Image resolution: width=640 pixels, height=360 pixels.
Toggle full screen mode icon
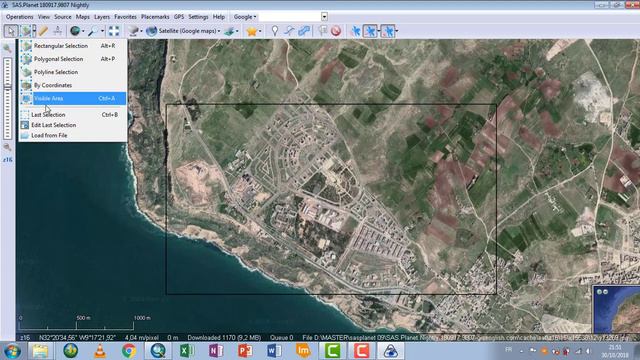click(114, 31)
